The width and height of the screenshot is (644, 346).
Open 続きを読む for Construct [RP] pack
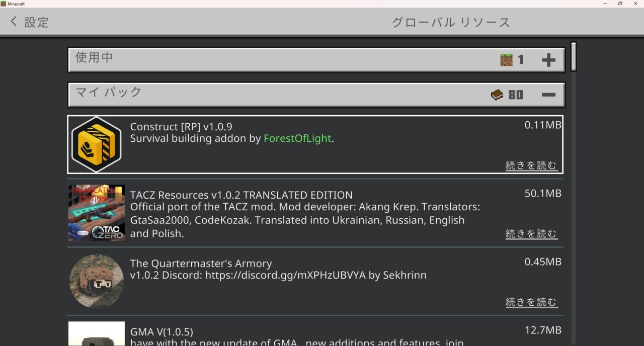pos(531,165)
